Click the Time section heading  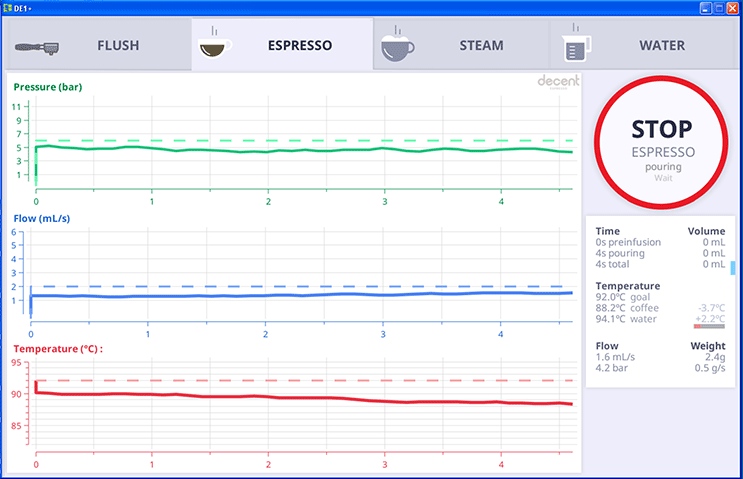click(607, 231)
